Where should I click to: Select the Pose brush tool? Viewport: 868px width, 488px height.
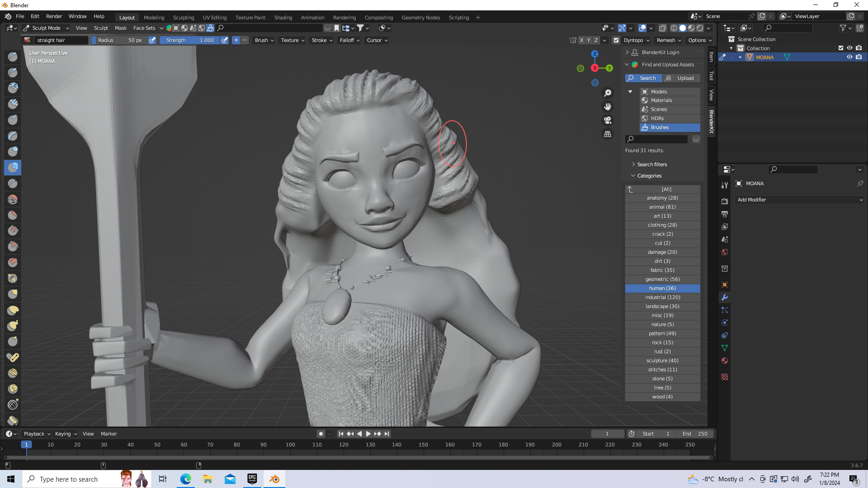tap(13, 357)
